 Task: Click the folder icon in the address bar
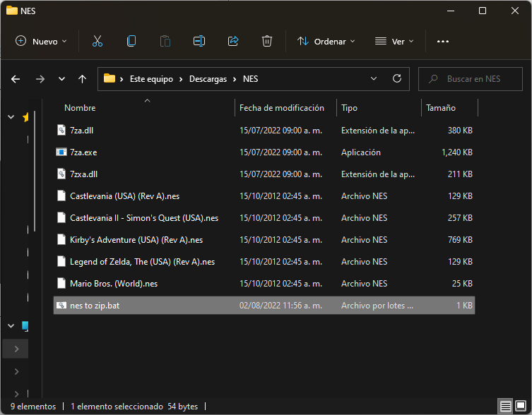[110, 78]
